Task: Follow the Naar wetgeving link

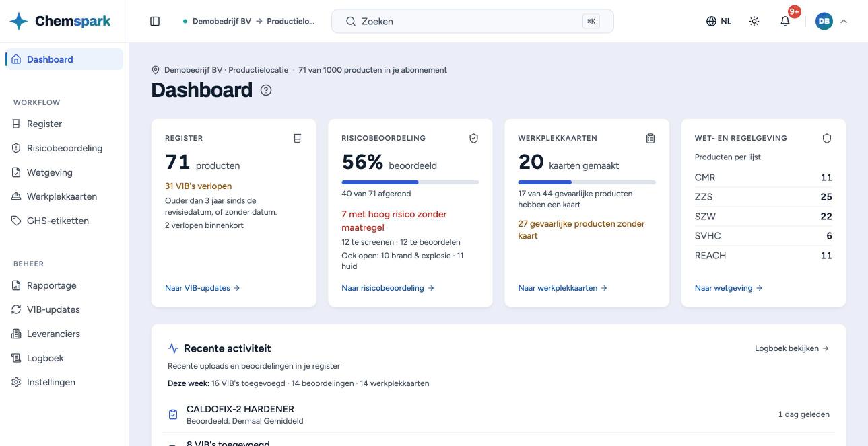Action: point(729,288)
